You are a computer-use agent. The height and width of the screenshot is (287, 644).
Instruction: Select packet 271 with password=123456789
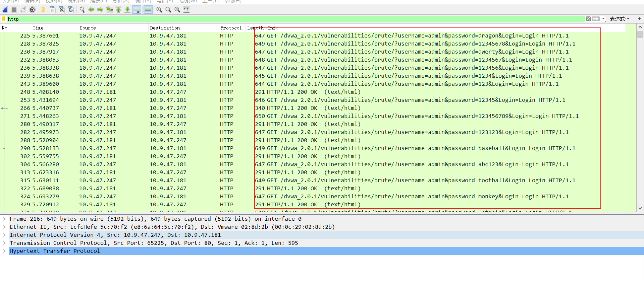[313, 116]
